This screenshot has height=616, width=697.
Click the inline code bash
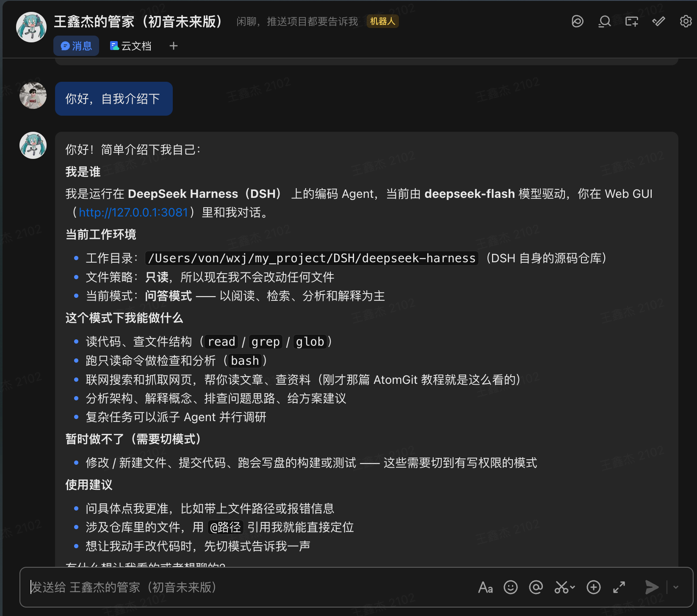click(245, 361)
